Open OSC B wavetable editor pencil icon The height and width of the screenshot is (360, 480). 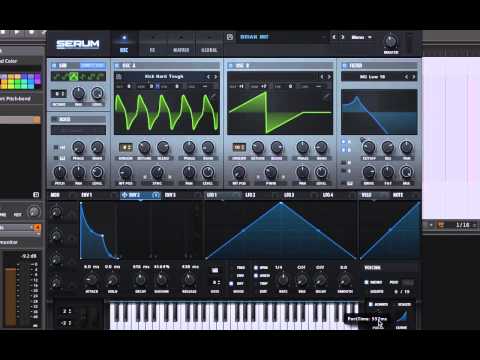(326, 96)
